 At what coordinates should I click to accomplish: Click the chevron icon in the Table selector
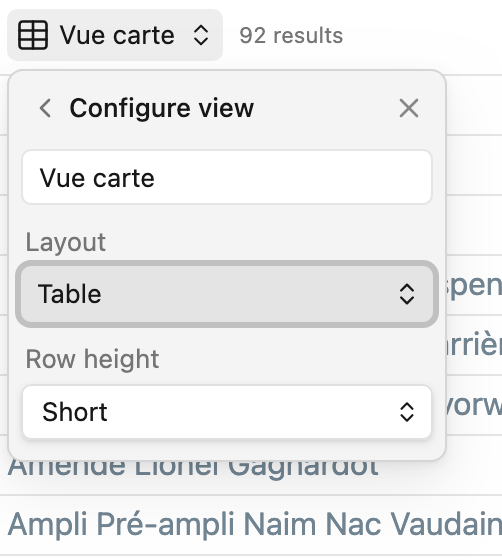(407, 294)
